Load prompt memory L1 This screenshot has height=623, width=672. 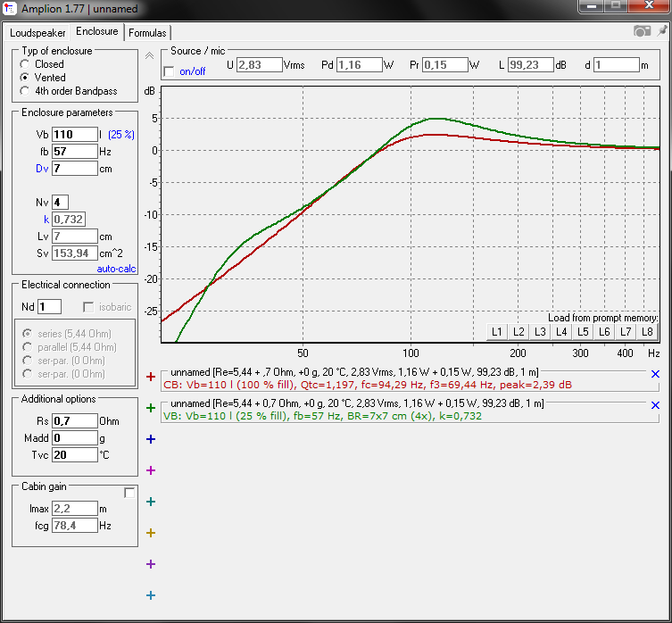[497, 332]
